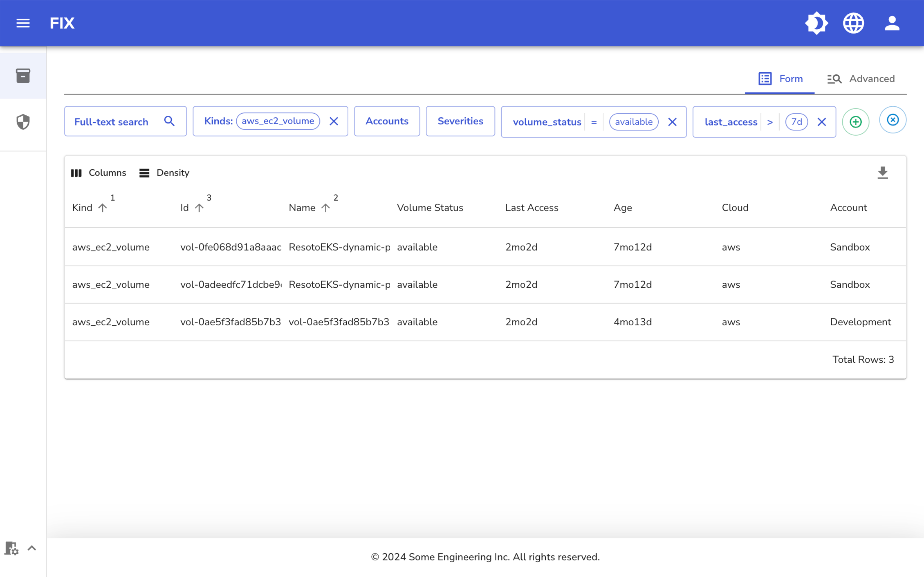Remove the aws_ec2_volume Kind filter
The width and height of the screenshot is (924, 577).
[x=335, y=121]
